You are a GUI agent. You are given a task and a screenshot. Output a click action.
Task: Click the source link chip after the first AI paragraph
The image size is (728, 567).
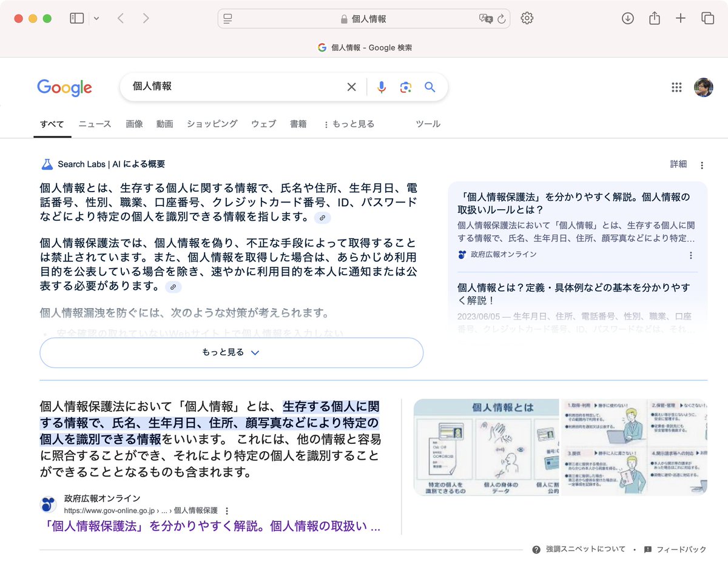[322, 217]
